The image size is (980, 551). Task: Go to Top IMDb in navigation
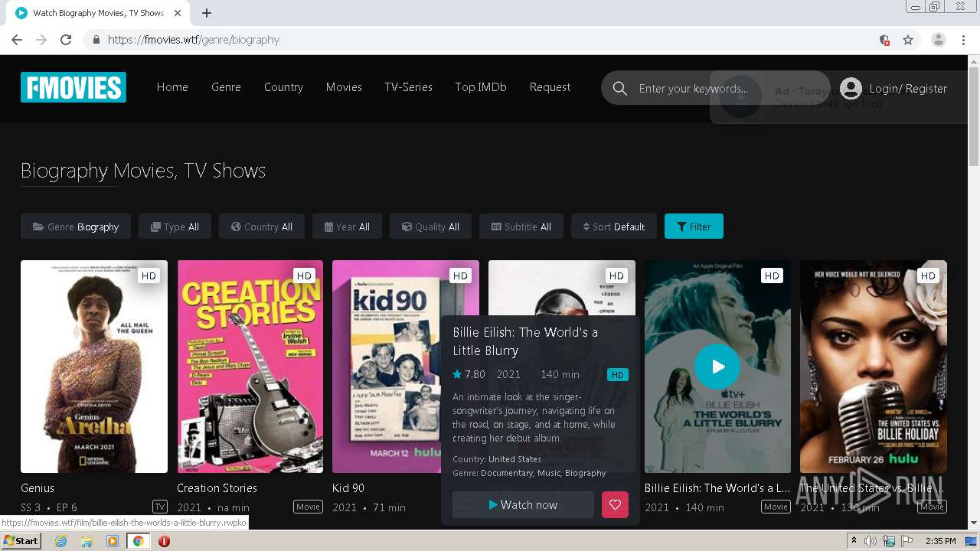point(481,87)
